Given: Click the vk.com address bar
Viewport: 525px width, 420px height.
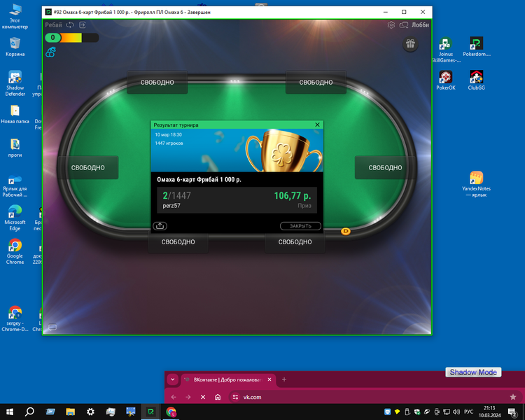Looking at the screenshot, I should 315,397.
